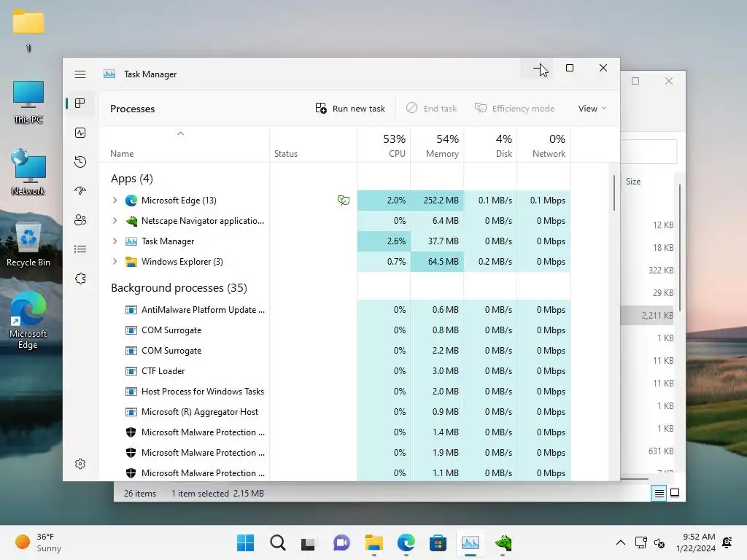Open the Details sidebar icon
Image resolution: width=747 pixels, height=560 pixels.
tap(80, 249)
